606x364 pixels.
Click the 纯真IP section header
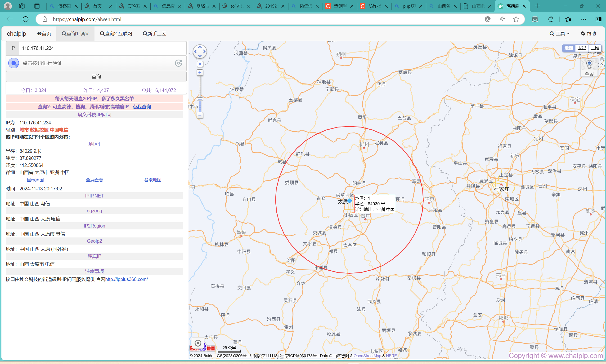tap(94, 256)
